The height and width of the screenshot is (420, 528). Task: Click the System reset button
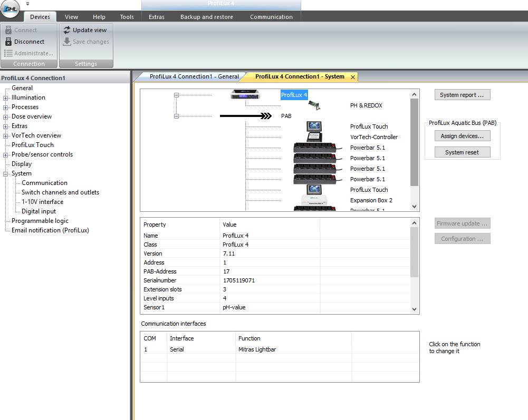[462, 152]
